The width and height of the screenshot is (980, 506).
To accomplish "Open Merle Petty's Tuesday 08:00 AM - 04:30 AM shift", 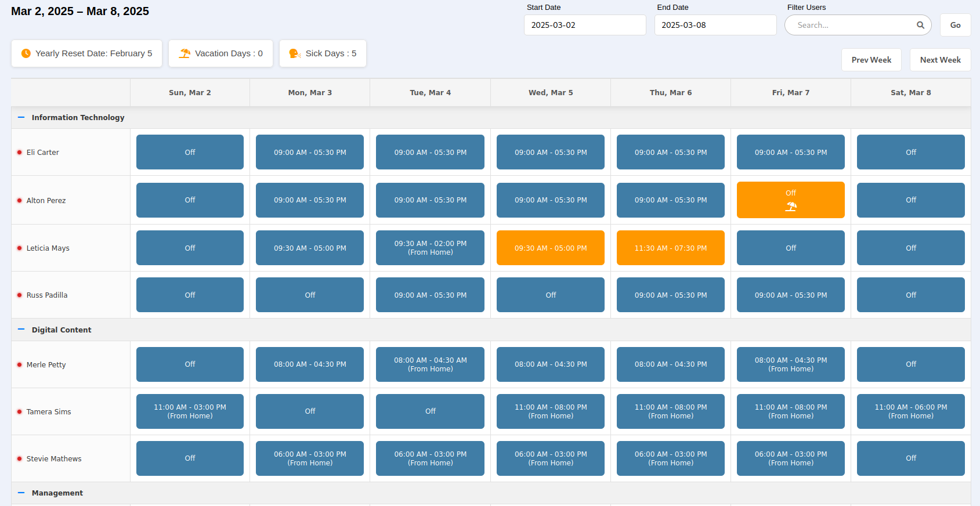I will point(430,364).
